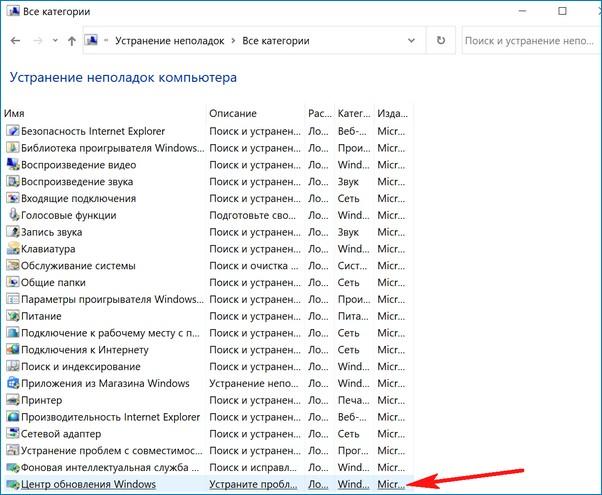Maximize the Все категории window
The width and height of the screenshot is (602, 495).
click(562, 11)
